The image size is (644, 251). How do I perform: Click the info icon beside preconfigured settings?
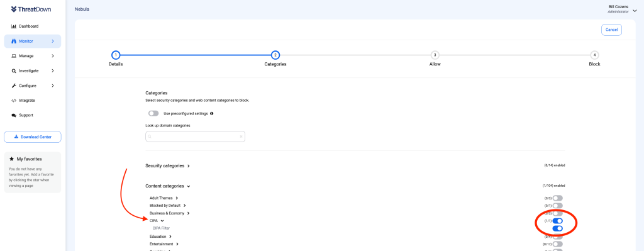click(211, 113)
